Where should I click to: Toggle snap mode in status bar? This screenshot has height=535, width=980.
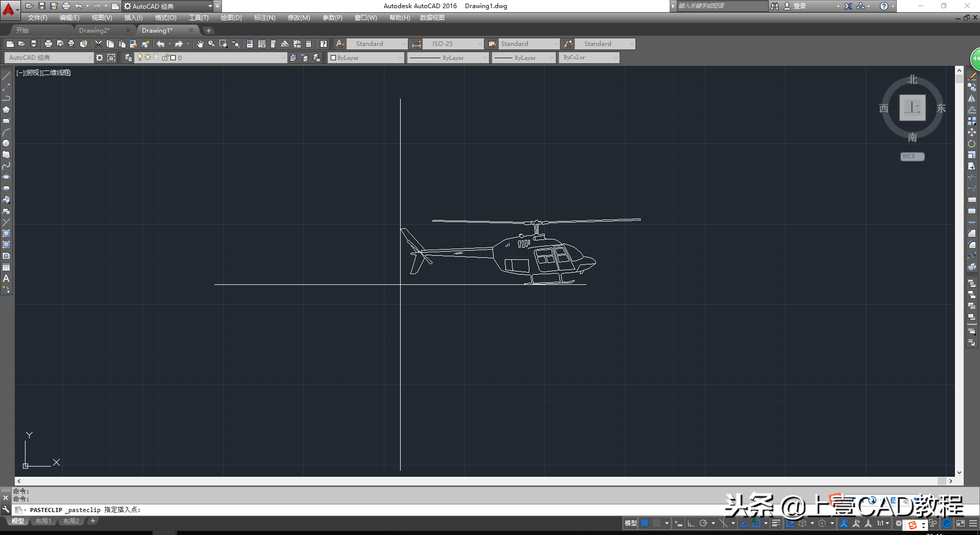coord(657,523)
